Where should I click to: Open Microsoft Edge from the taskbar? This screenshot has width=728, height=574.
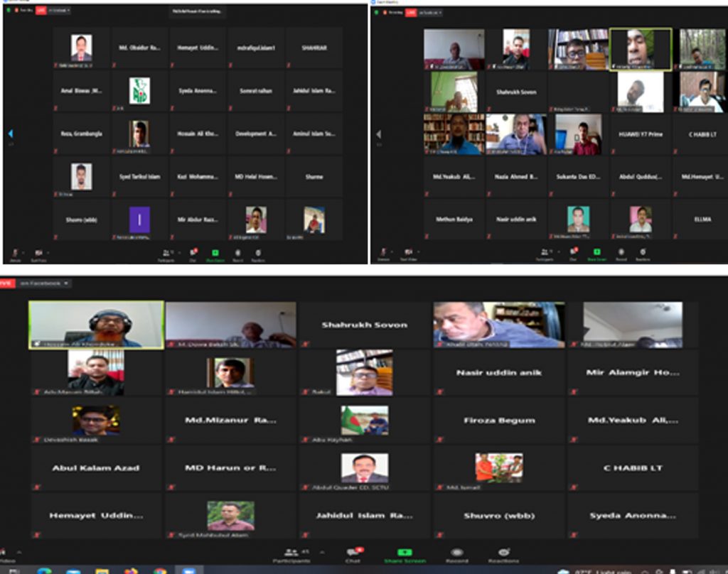(x=44, y=570)
